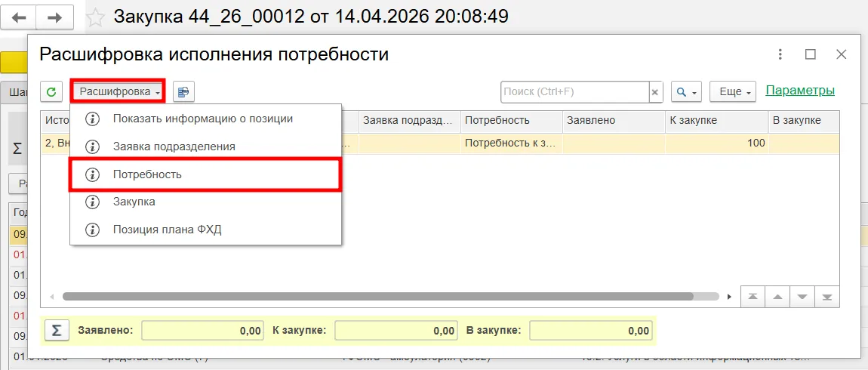Jump to last row with the bottom arrow button
The width and height of the screenshot is (868, 370).
point(827,296)
